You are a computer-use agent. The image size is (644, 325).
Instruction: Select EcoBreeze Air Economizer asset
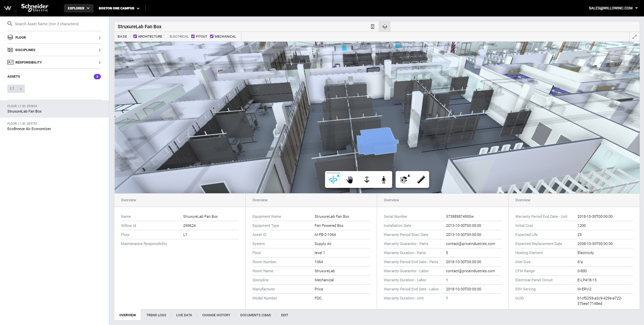point(54,126)
